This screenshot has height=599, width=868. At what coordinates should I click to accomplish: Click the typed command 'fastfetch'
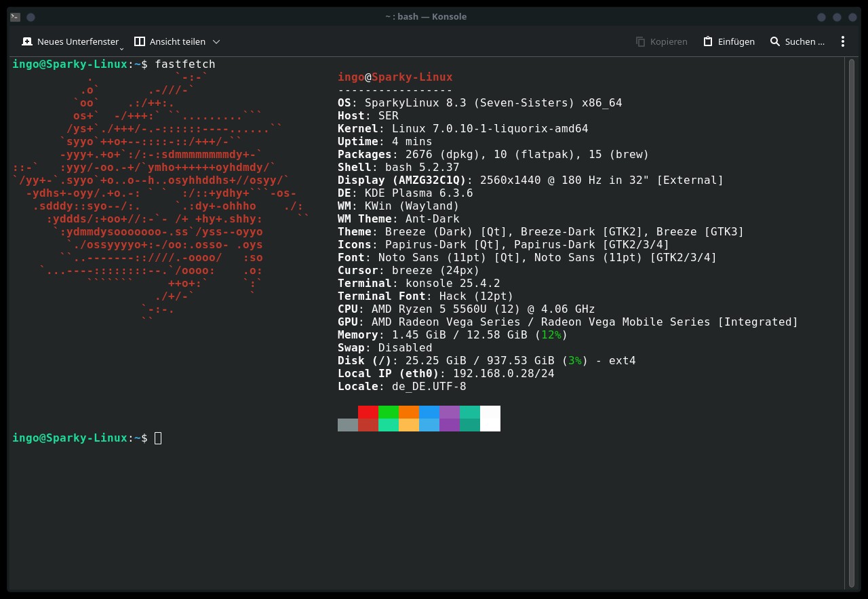tap(185, 64)
